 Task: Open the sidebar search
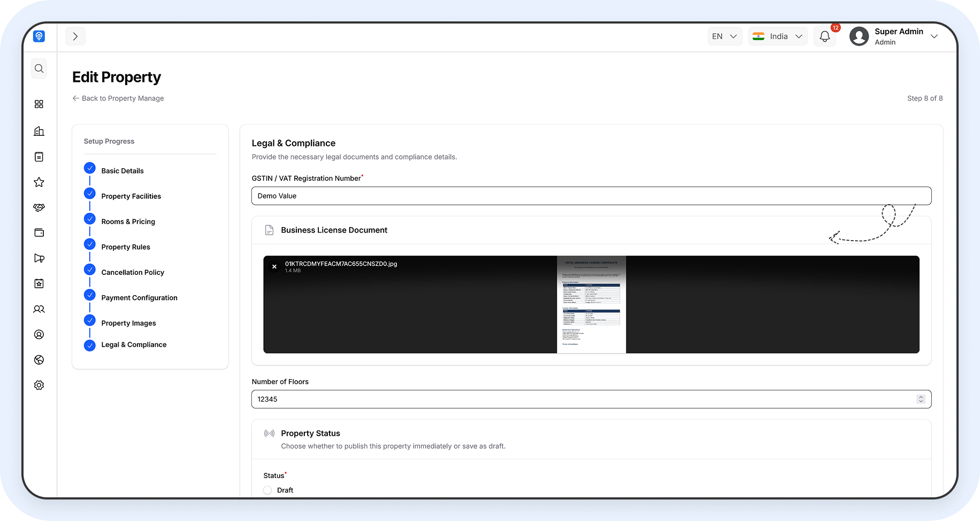pyautogui.click(x=39, y=68)
